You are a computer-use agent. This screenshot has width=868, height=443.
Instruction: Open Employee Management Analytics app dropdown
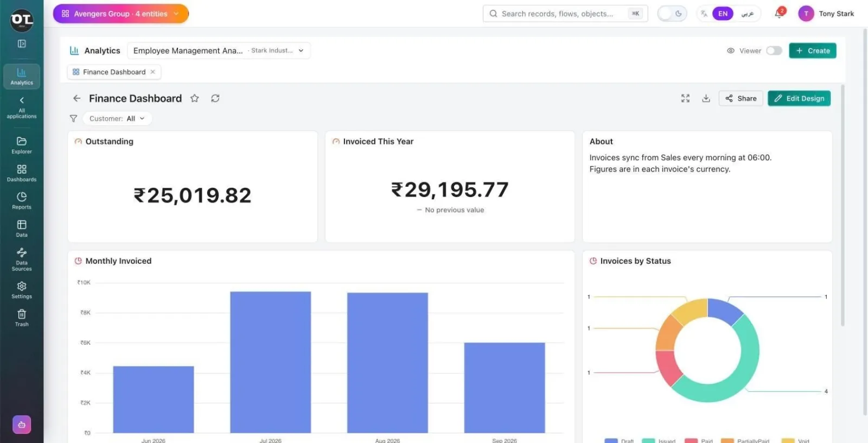[219, 50]
